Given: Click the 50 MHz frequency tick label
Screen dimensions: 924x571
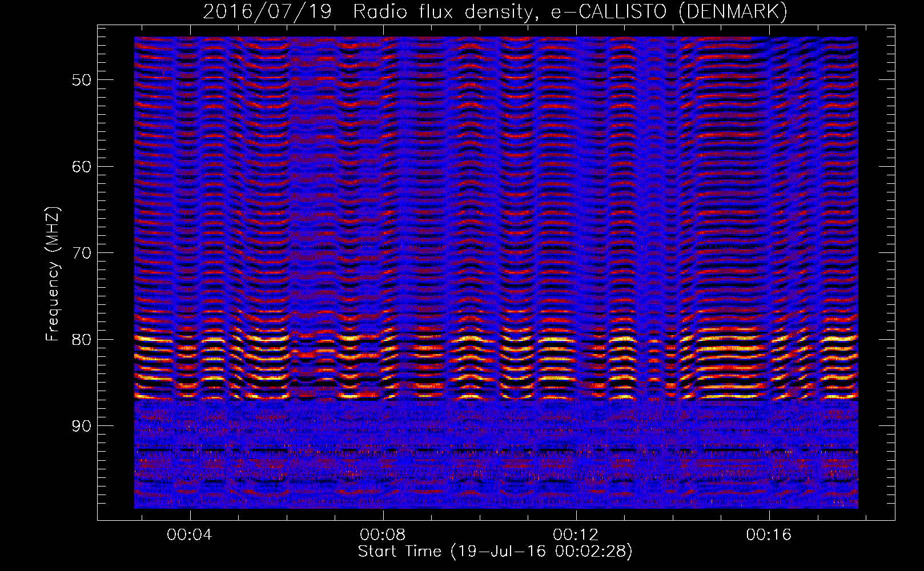Looking at the screenshot, I should [x=82, y=80].
